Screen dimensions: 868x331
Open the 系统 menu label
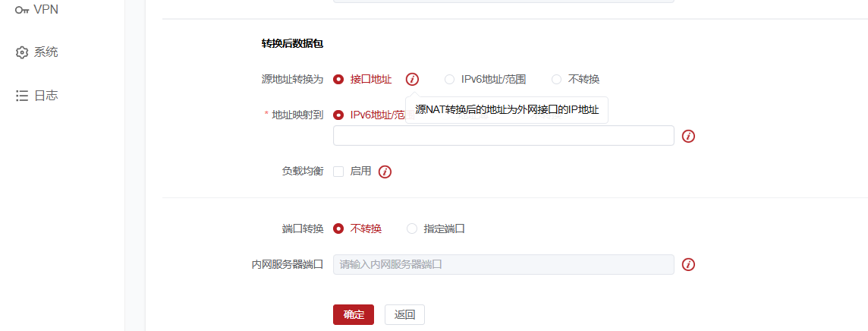tap(46, 52)
